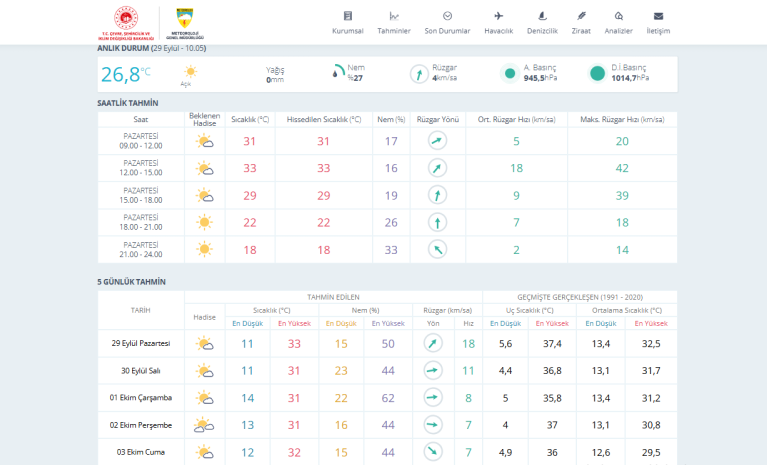767x465 pixels.
Task: Click the sun icon for 18.00 - 21.00
Action: pyautogui.click(x=204, y=222)
